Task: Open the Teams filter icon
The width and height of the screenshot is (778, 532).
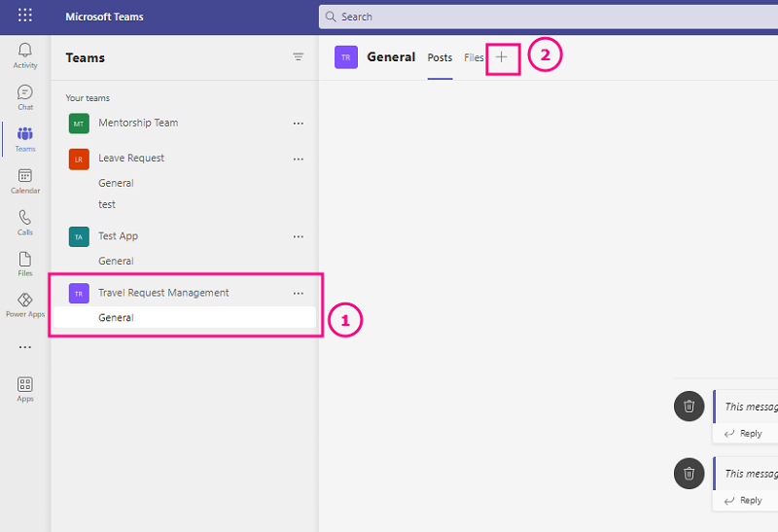Action: click(x=299, y=57)
